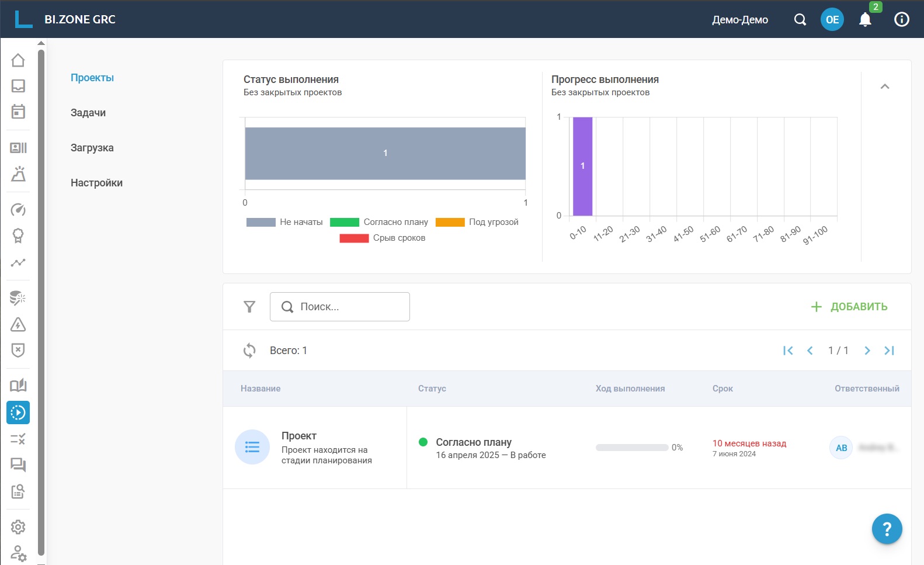The height and width of the screenshot is (565, 924).
Task: Jump to the last page of results
Action: [x=889, y=351]
